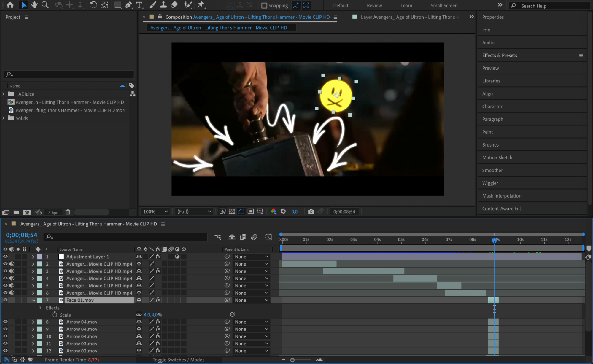
Task: Click the timeline zoom slider handle
Action: pyautogui.click(x=292, y=360)
